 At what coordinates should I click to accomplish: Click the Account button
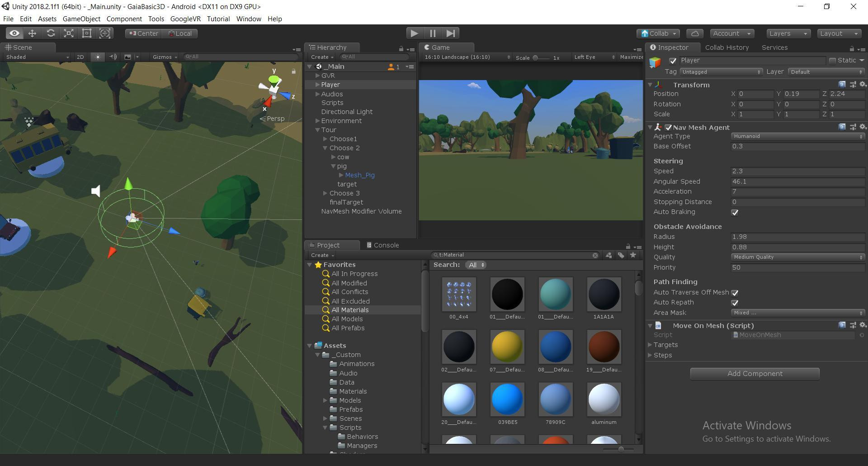(x=731, y=33)
